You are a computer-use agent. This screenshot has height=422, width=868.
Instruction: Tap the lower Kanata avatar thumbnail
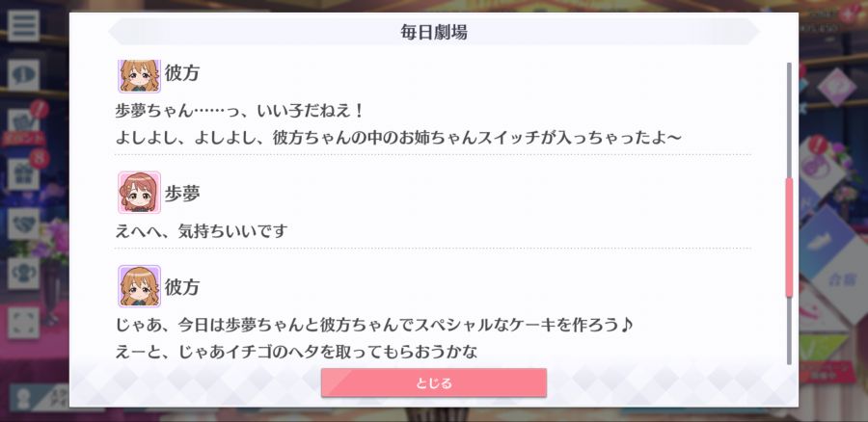[x=139, y=286]
